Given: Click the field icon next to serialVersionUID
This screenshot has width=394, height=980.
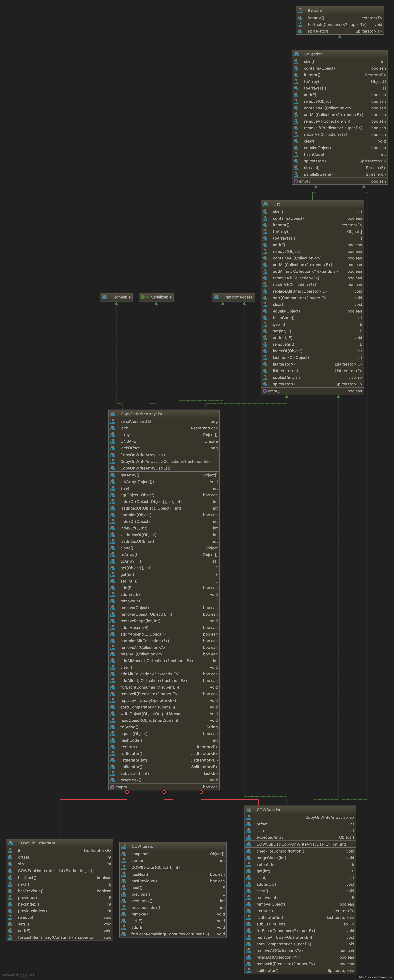Looking at the screenshot, I should coord(113,422).
